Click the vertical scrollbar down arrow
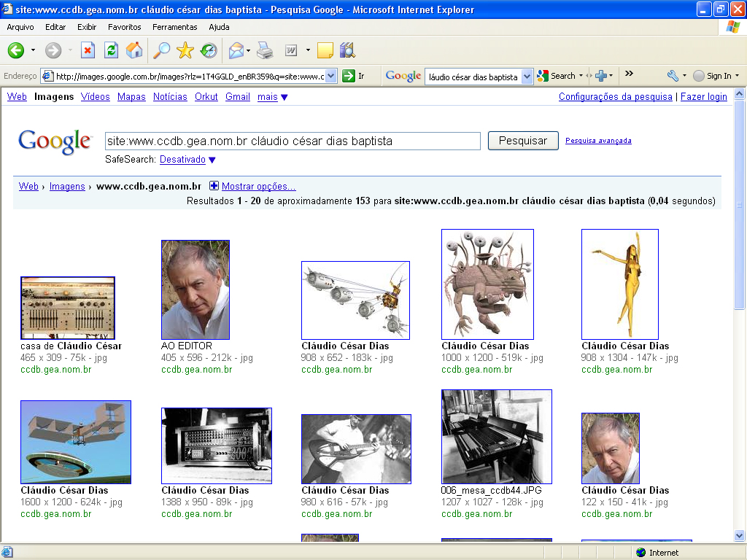This screenshot has height=560, width=747. pos(740,537)
